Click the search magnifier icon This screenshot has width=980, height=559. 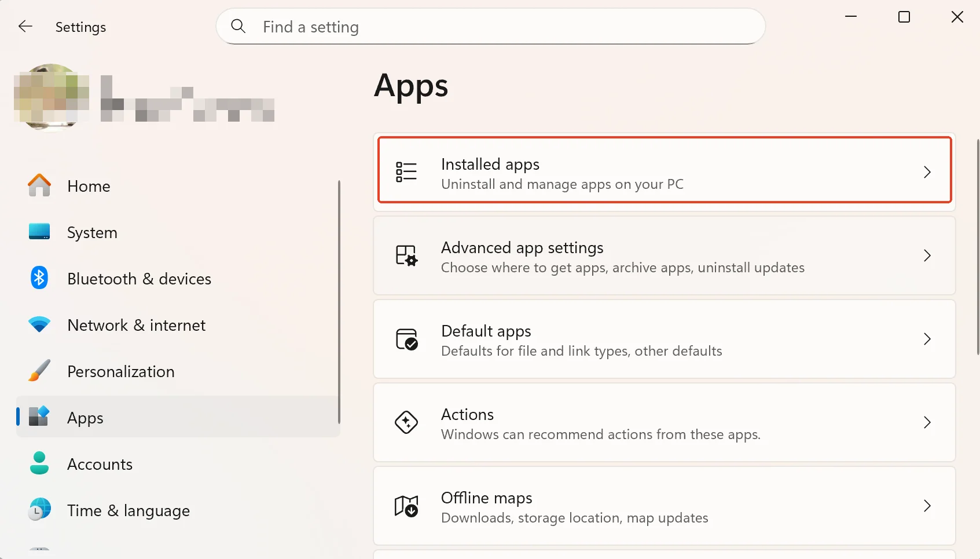point(238,26)
